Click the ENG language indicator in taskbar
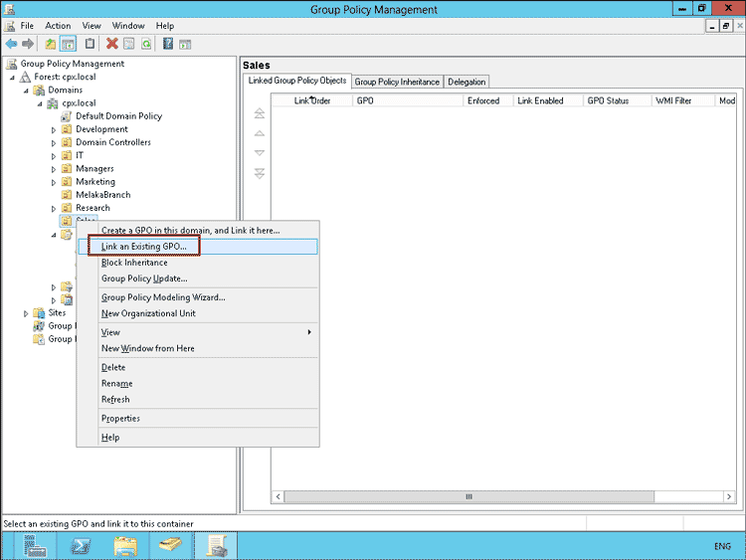Screen dimensions: 746x560 pyautogui.click(x=722, y=546)
